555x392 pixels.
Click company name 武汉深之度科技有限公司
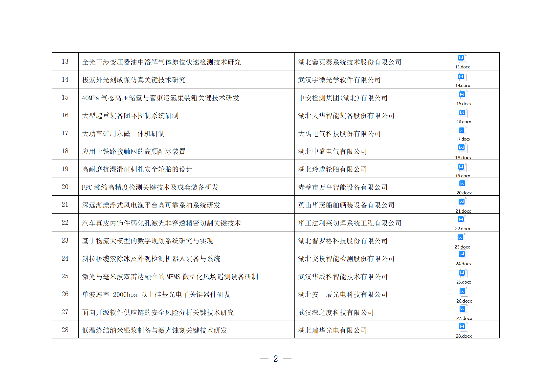click(336, 312)
